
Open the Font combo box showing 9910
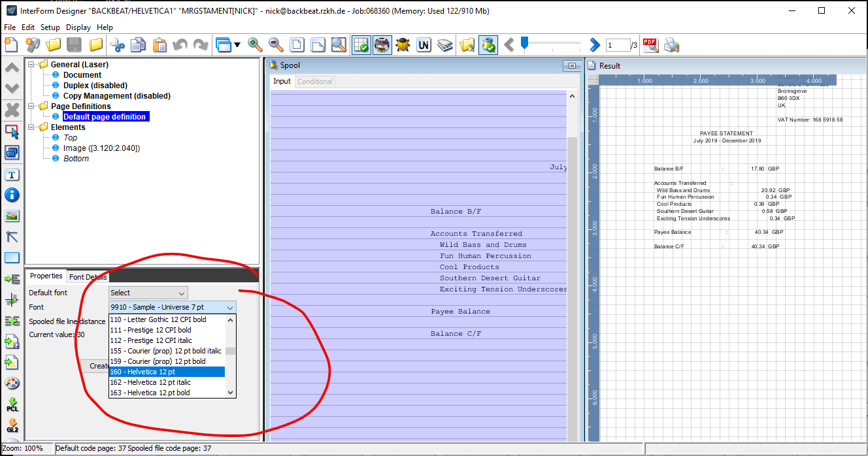pos(173,307)
